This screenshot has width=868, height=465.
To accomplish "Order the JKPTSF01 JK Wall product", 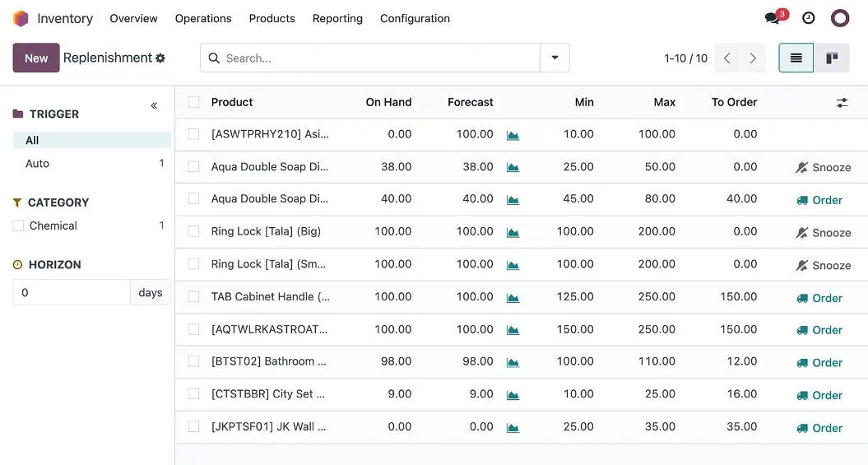I will (x=819, y=428).
